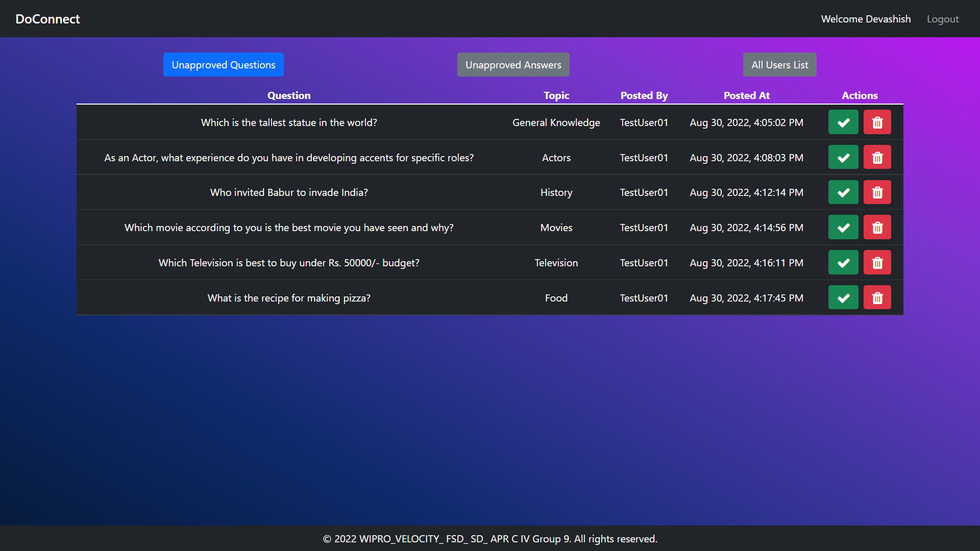Approve 'What is the recipe for making pizza' question
The width and height of the screenshot is (980, 551).
coord(843,297)
